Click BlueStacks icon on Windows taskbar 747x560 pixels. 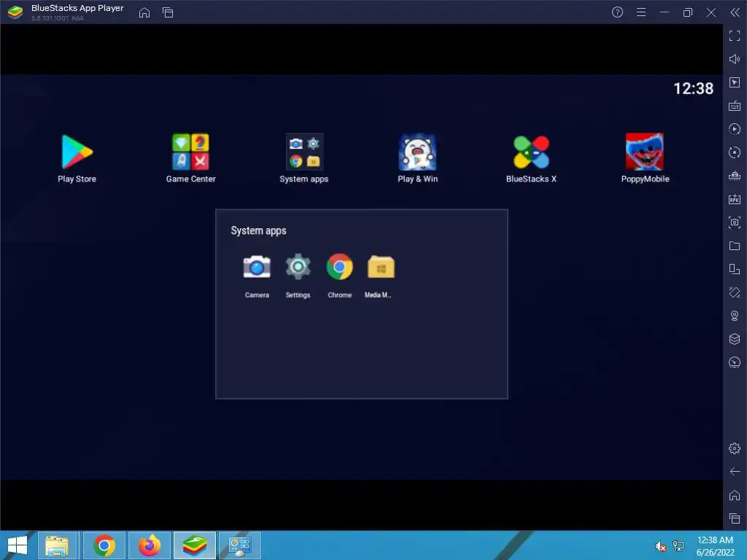[195, 545]
